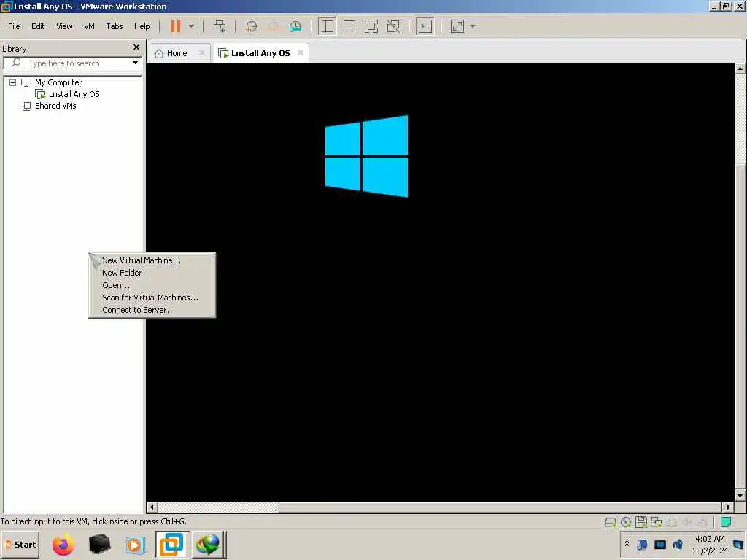Close the Lnstall Any OS tab
747x560 pixels.
(300, 52)
